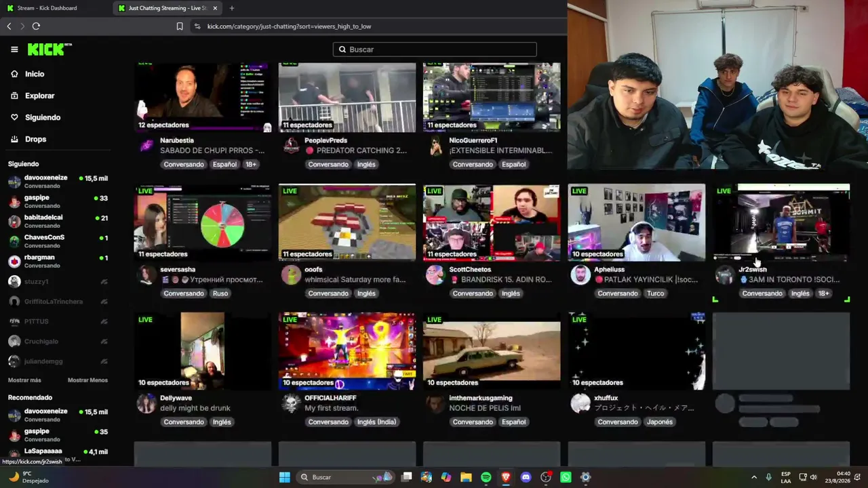Open ScottCheetos channel avatar

(435, 274)
